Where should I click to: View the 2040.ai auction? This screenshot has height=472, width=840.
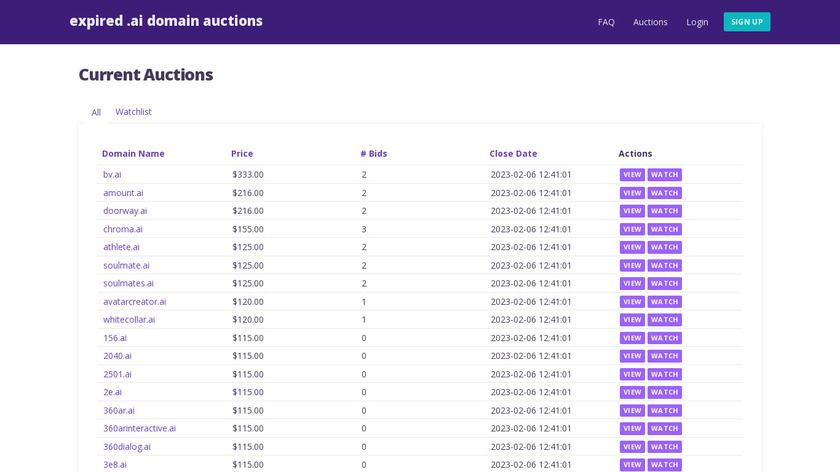(x=632, y=356)
